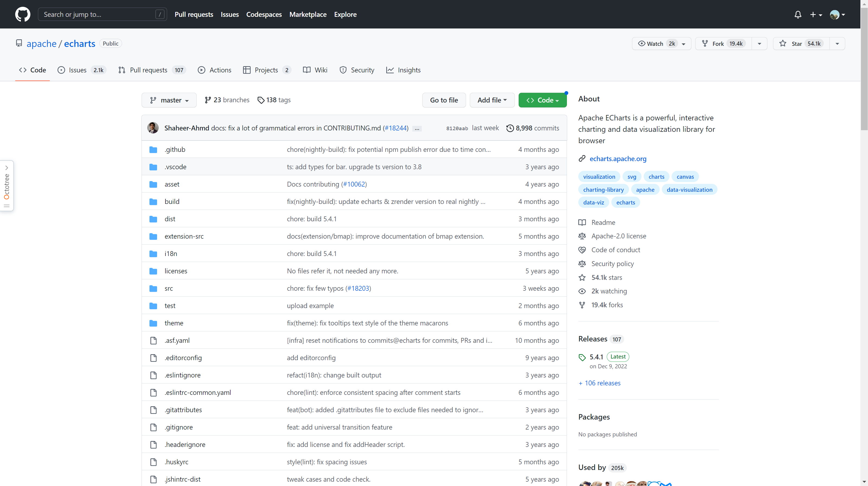The width and height of the screenshot is (868, 486).
Task: Open the 138 tags icon link
Action: tap(260, 100)
